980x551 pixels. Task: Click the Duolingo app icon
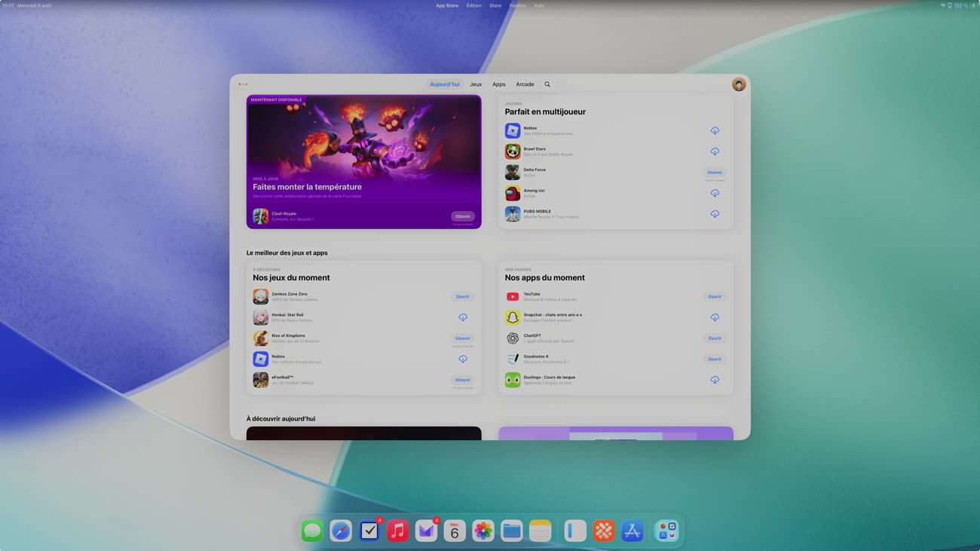(513, 380)
